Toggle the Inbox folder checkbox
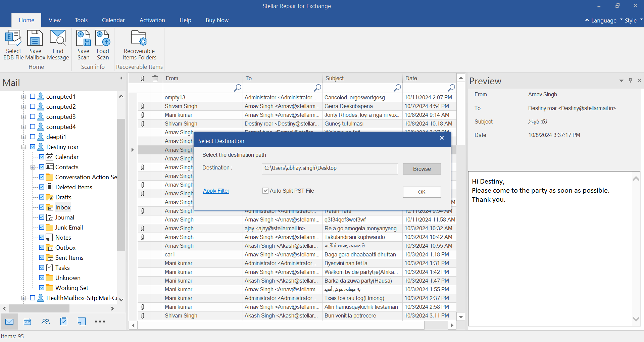The height and width of the screenshot is (342, 644). [42, 207]
